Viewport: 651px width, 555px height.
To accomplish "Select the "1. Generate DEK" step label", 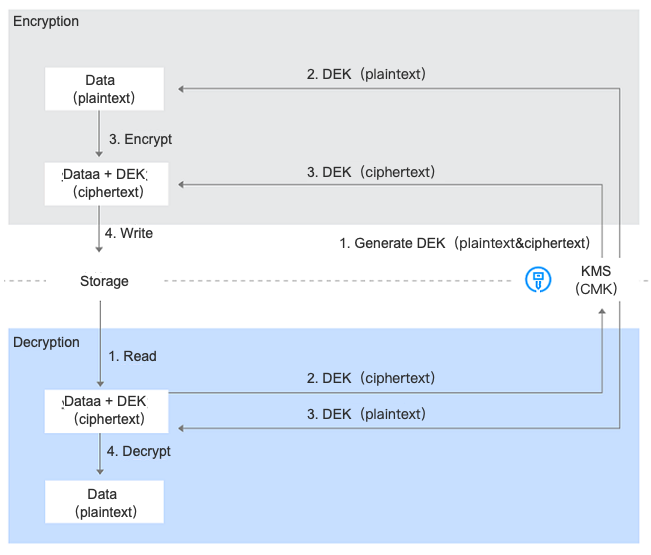I will coord(465,243).
